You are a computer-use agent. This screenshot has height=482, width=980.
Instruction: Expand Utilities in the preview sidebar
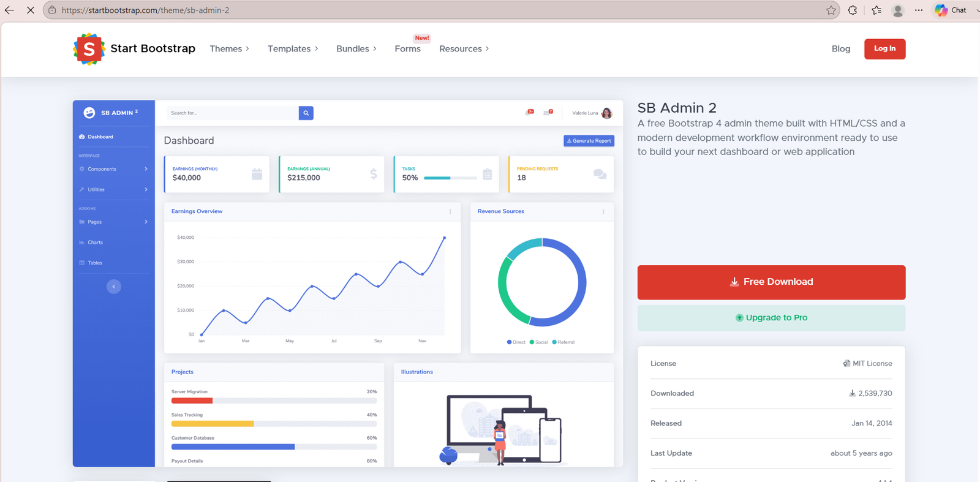pos(114,189)
